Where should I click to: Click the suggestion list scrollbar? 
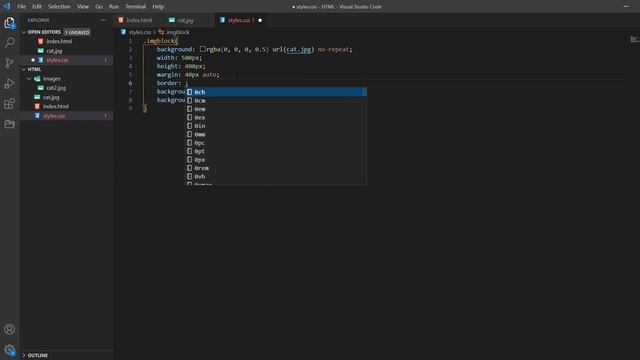pyautogui.click(x=365, y=92)
